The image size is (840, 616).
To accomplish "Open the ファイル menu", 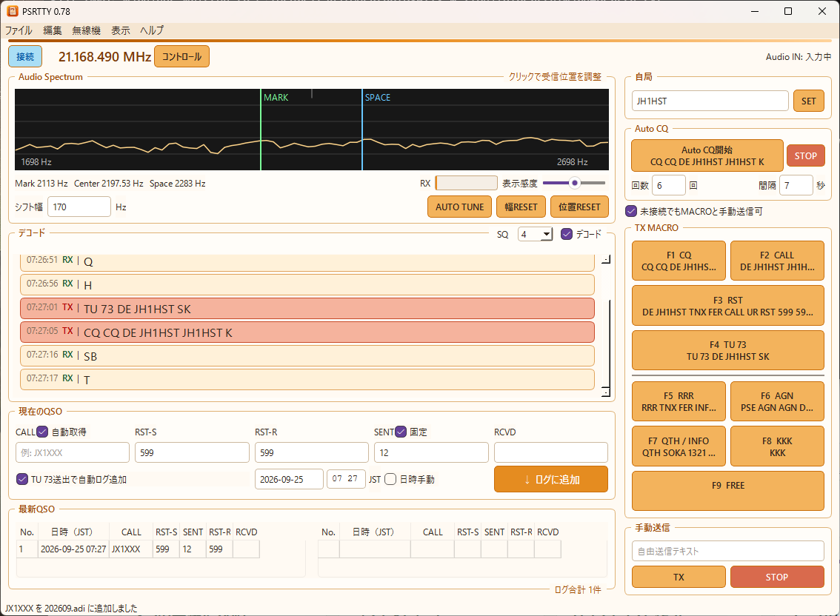I will [x=19, y=30].
